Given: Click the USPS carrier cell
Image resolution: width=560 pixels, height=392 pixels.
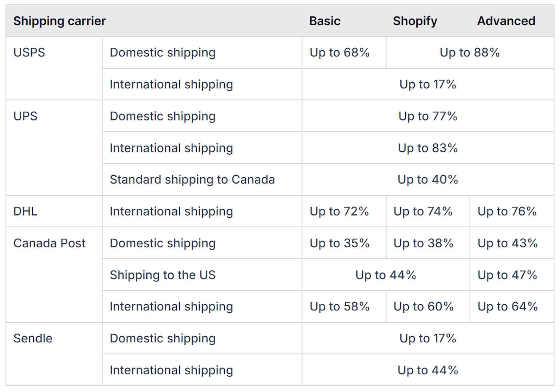Looking at the screenshot, I should [29, 52].
